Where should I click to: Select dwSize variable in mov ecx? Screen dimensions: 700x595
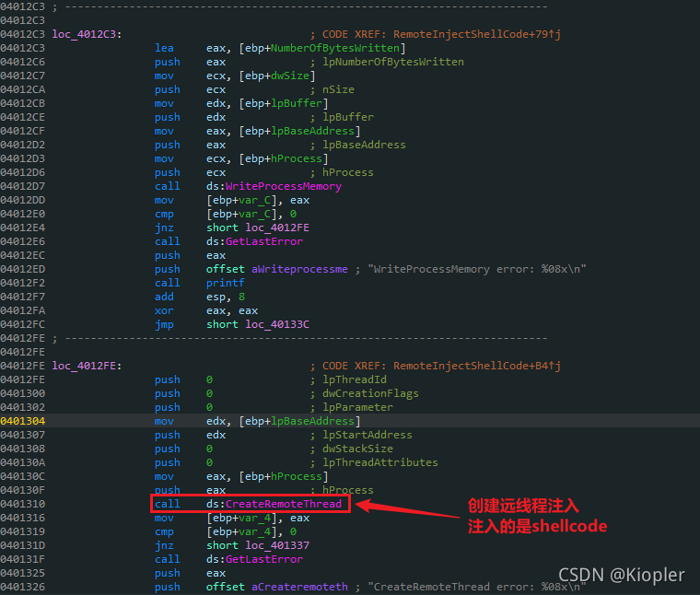(x=290, y=76)
